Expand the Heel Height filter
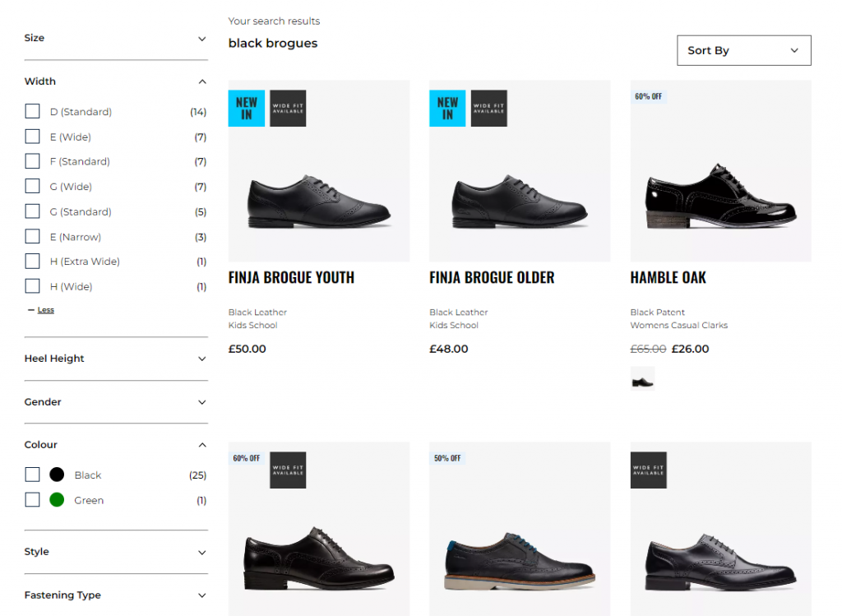The width and height of the screenshot is (842, 616). click(202, 359)
